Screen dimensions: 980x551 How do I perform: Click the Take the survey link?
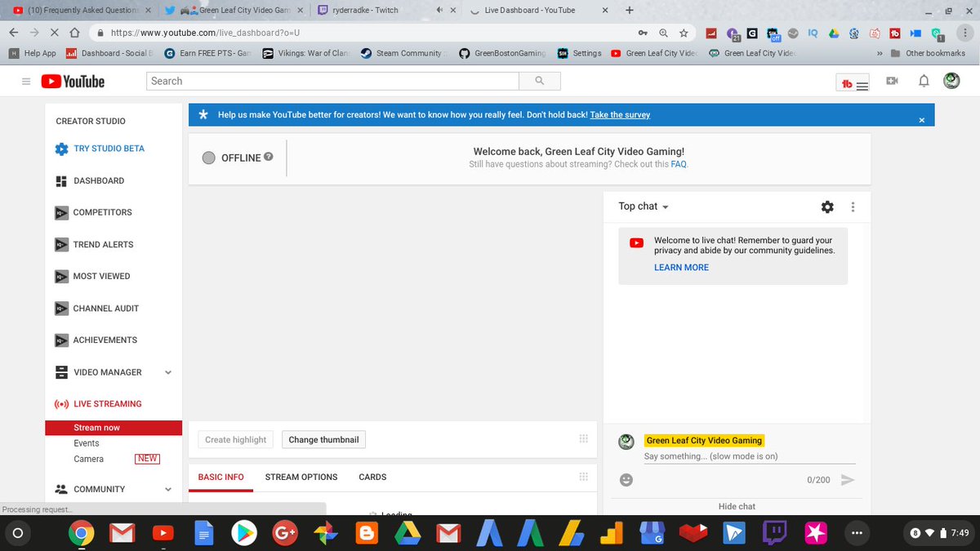(620, 115)
